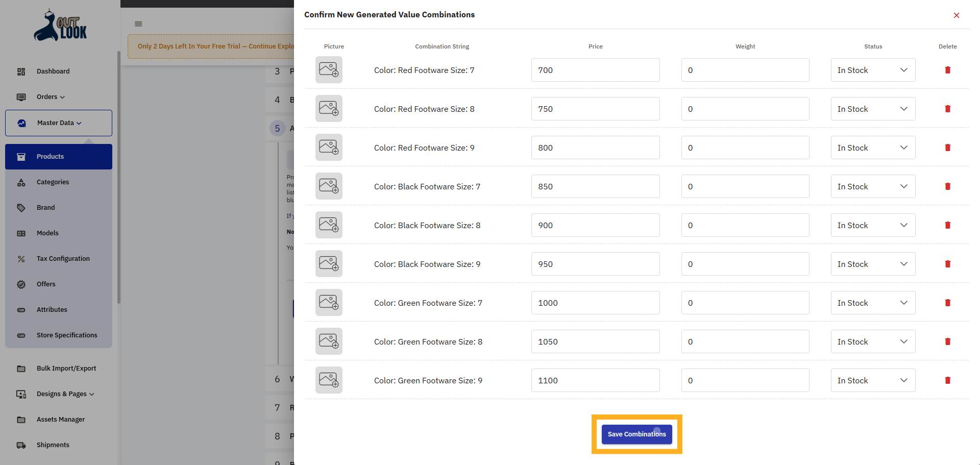Screen dimensions: 980x465
Task: Click the Shipments truck icon
Action: pyautogui.click(x=21, y=445)
